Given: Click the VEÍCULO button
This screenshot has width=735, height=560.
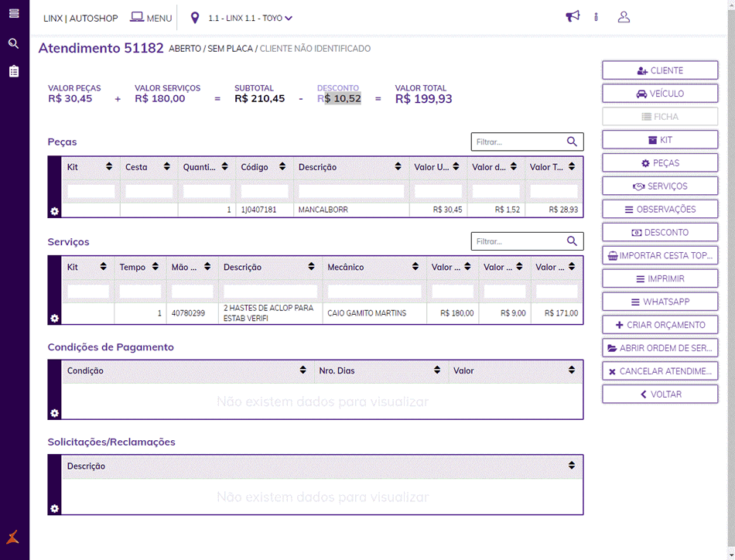Looking at the screenshot, I should coord(660,94).
